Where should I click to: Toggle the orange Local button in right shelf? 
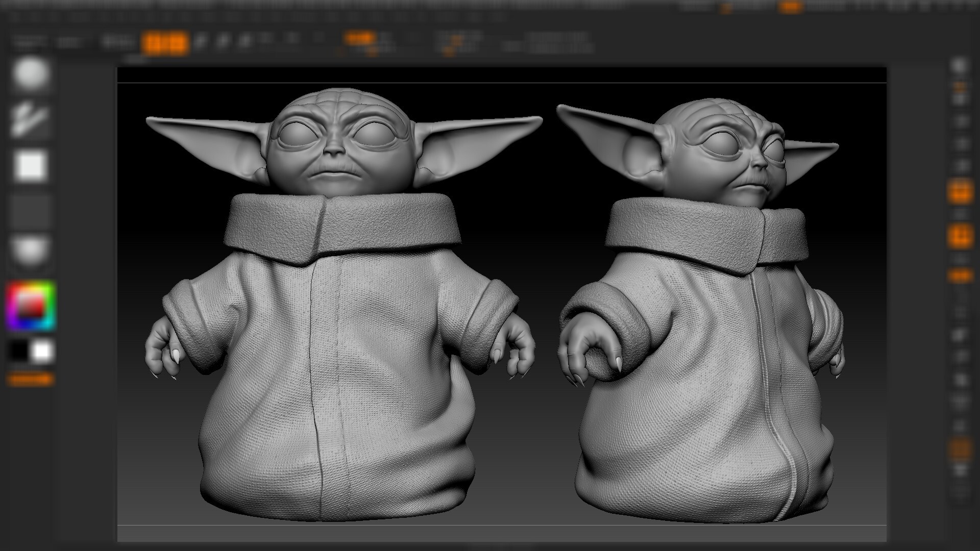(x=960, y=237)
